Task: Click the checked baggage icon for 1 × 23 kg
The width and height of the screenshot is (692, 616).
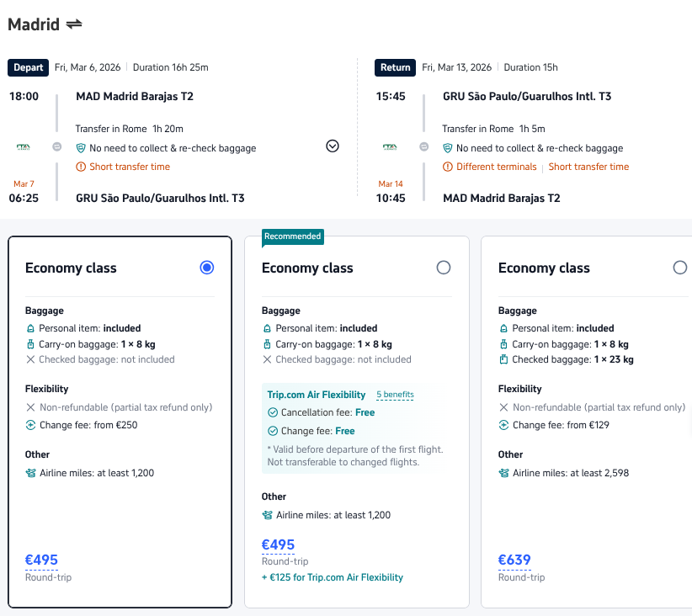Action: click(503, 359)
